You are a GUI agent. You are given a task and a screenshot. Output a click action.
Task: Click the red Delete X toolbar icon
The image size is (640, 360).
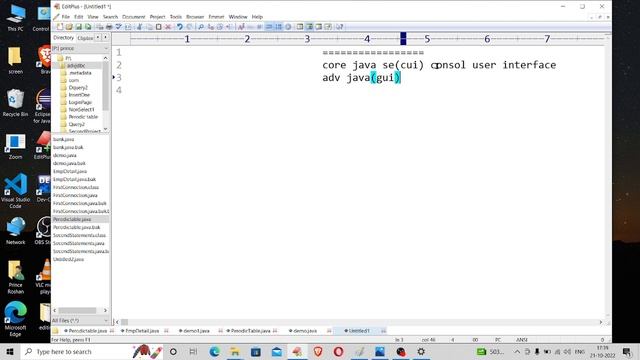tap(168, 27)
